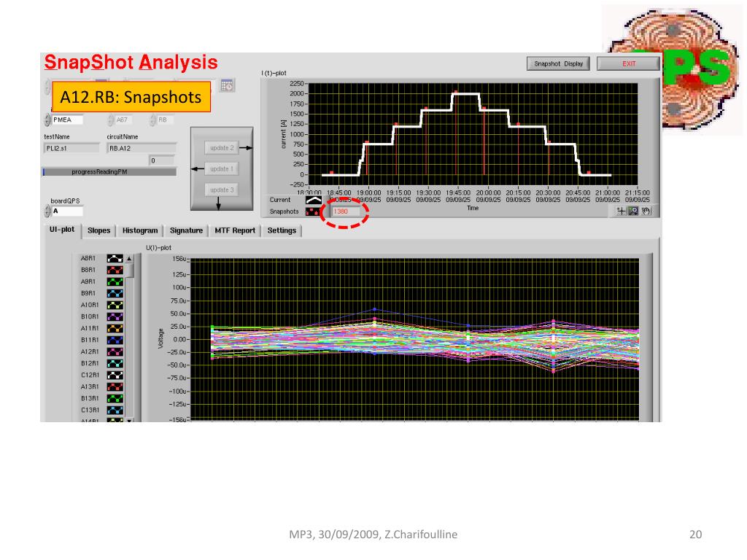Click the C13R1 plot legend icon
Image resolution: width=747 pixels, height=560 pixels.
pos(115,410)
